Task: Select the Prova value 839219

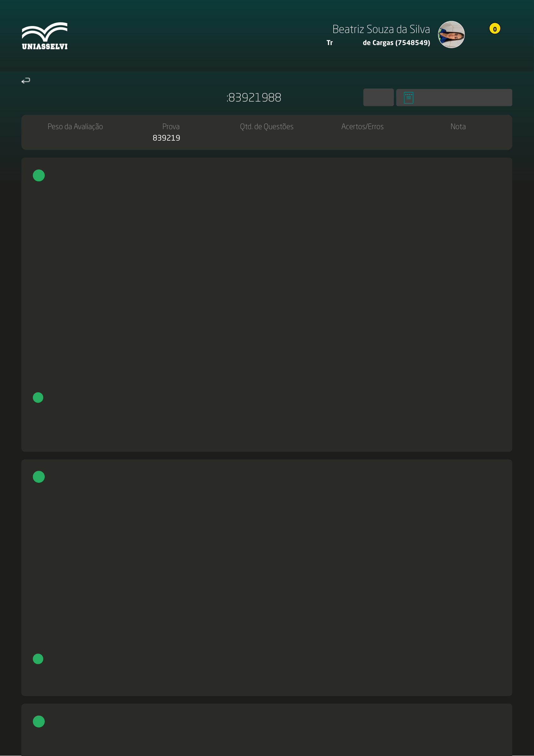Action: pos(166,138)
